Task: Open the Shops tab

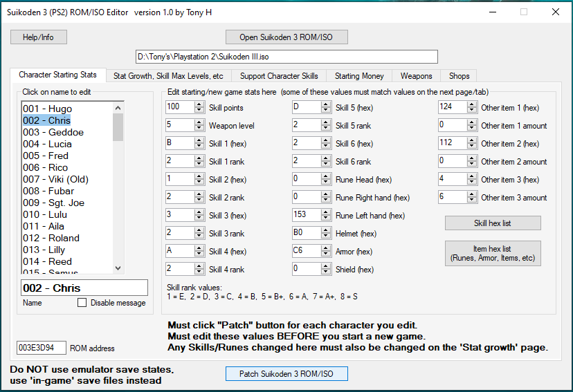Action: coord(459,76)
